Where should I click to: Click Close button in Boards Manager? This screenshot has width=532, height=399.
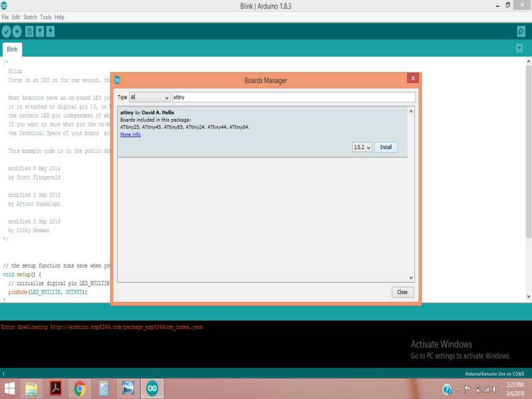pos(402,292)
